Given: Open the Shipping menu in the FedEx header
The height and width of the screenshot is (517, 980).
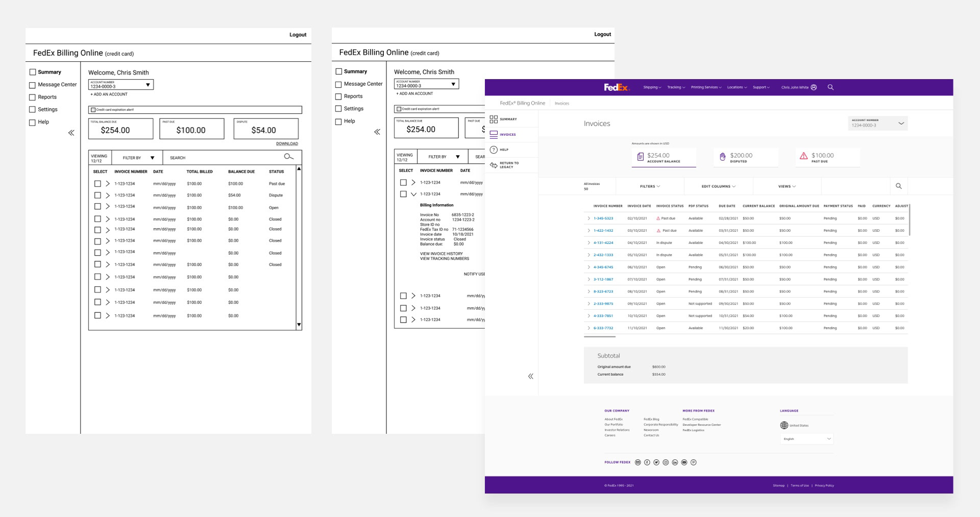Looking at the screenshot, I should tap(652, 87).
